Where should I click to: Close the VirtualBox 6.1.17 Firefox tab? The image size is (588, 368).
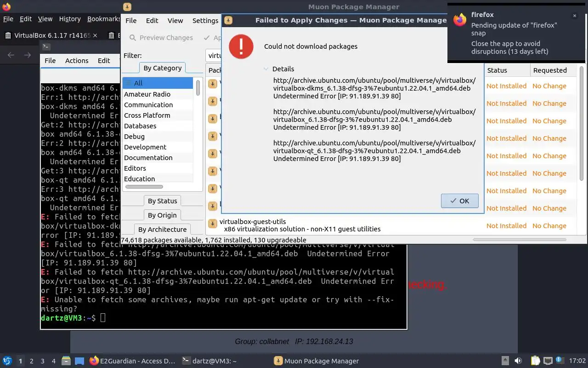95,35
